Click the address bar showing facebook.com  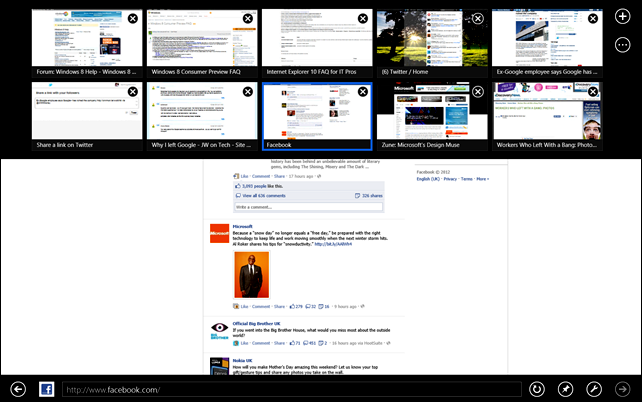point(292,389)
